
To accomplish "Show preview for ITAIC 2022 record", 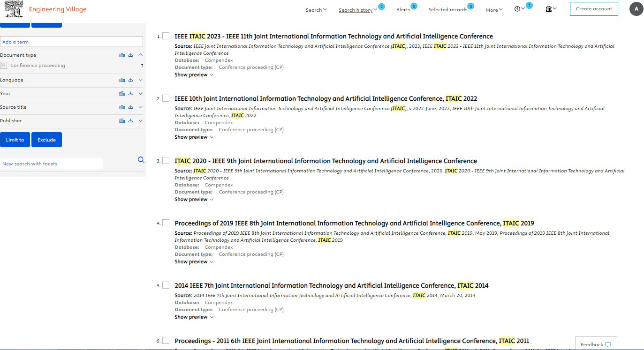I will coord(194,137).
